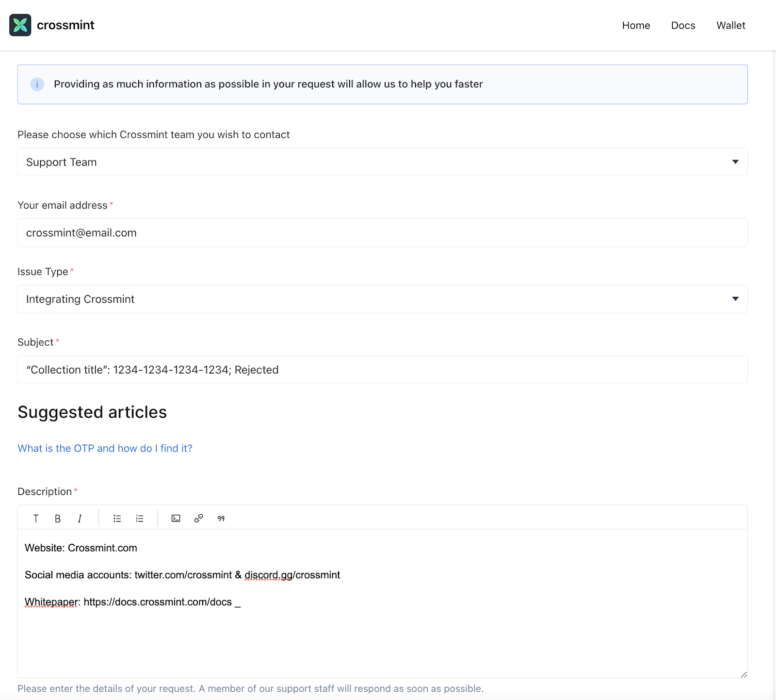Screen dimensions: 776x700
Task: Click the crossmint brand name
Action: coord(65,25)
